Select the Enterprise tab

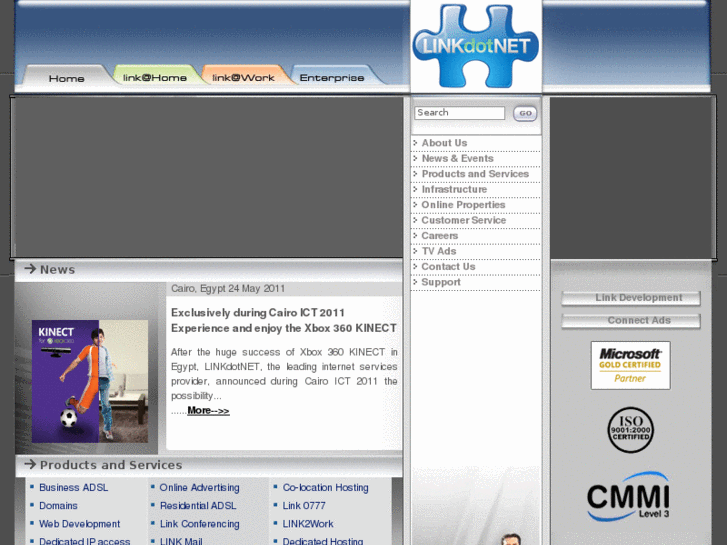click(x=332, y=77)
